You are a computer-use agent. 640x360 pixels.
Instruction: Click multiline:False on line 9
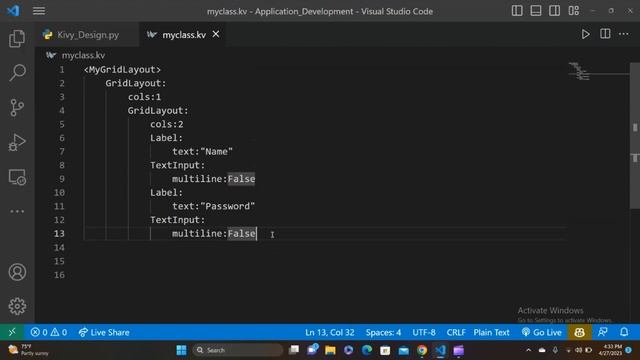click(x=213, y=179)
